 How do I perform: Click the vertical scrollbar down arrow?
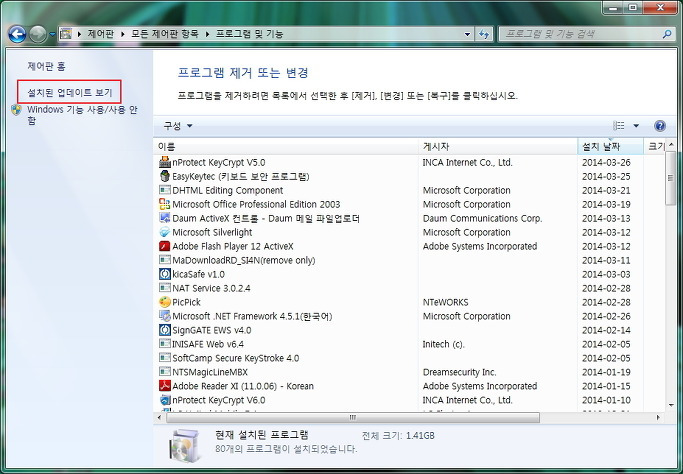671,406
